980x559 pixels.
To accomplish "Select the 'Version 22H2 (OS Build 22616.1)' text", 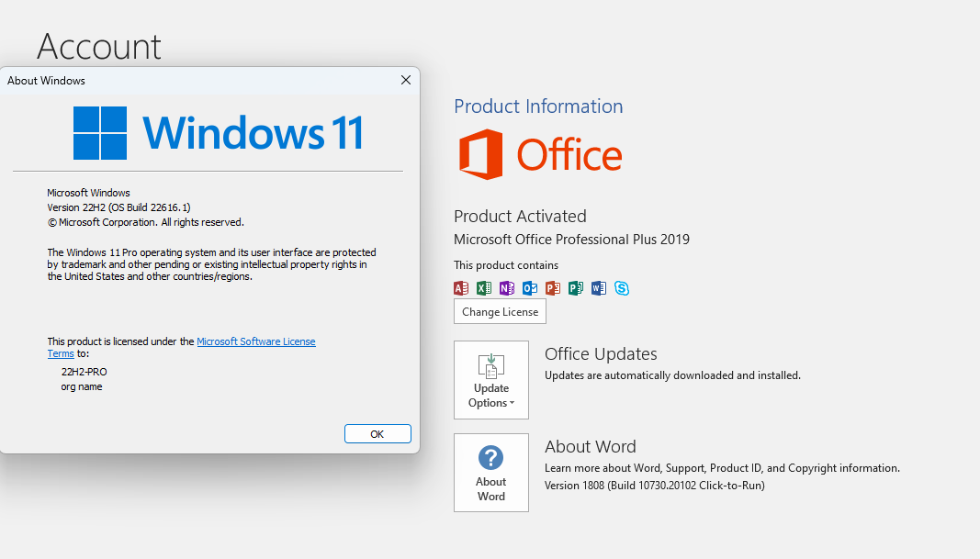I will coord(118,207).
